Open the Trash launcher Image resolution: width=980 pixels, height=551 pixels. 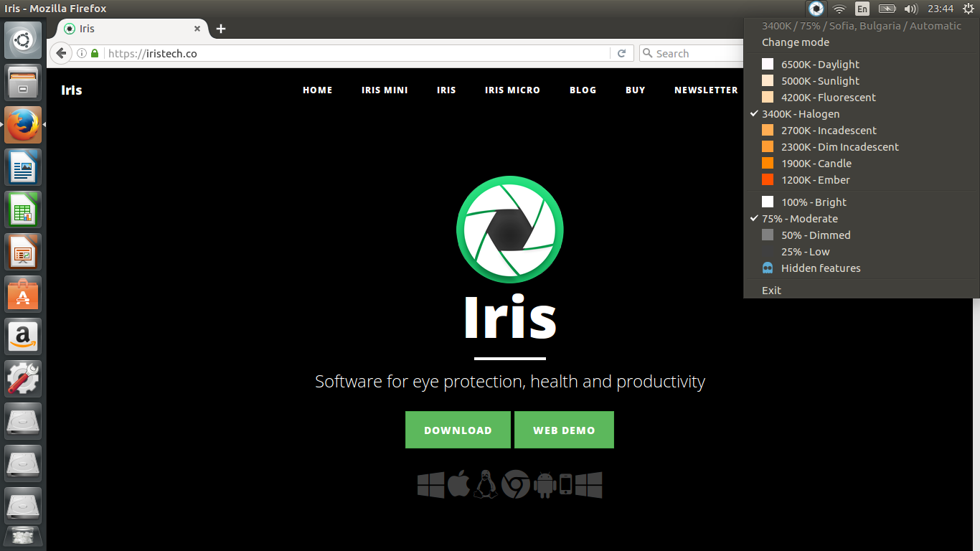(x=23, y=536)
